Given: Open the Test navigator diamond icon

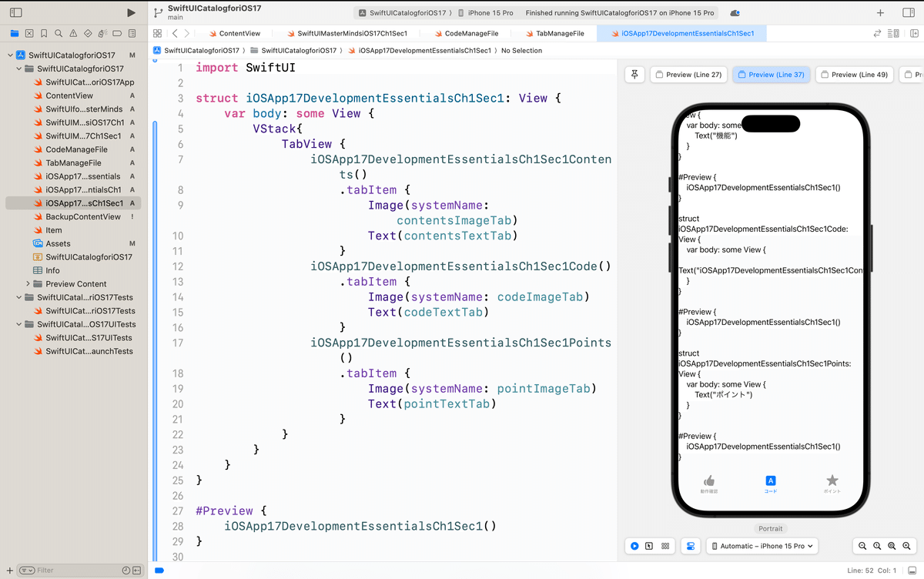Looking at the screenshot, I should [88, 34].
